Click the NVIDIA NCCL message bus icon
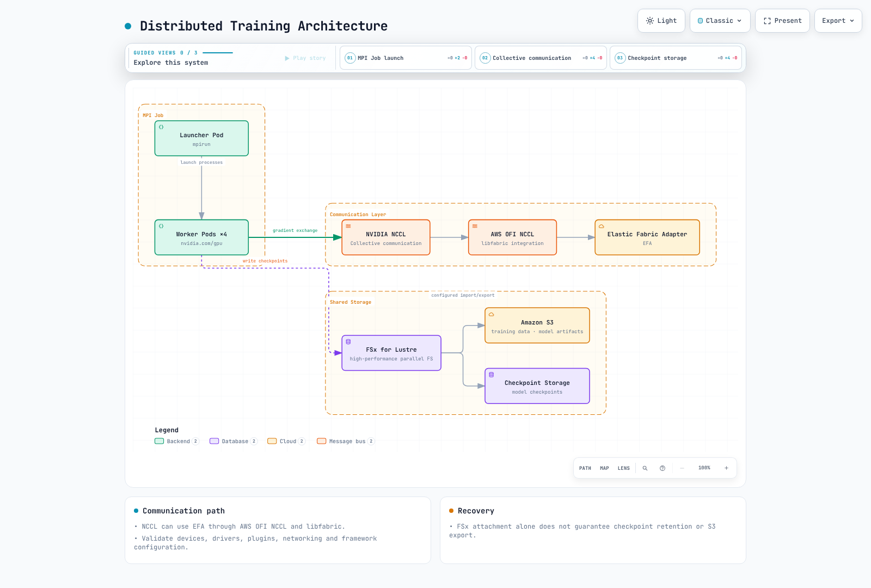The height and width of the screenshot is (588, 871). click(348, 226)
